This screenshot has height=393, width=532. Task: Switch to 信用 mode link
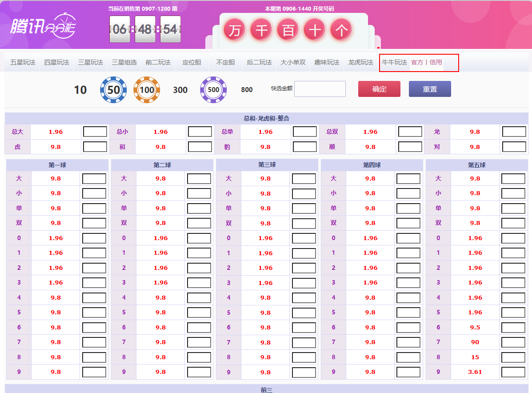point(436,62)
